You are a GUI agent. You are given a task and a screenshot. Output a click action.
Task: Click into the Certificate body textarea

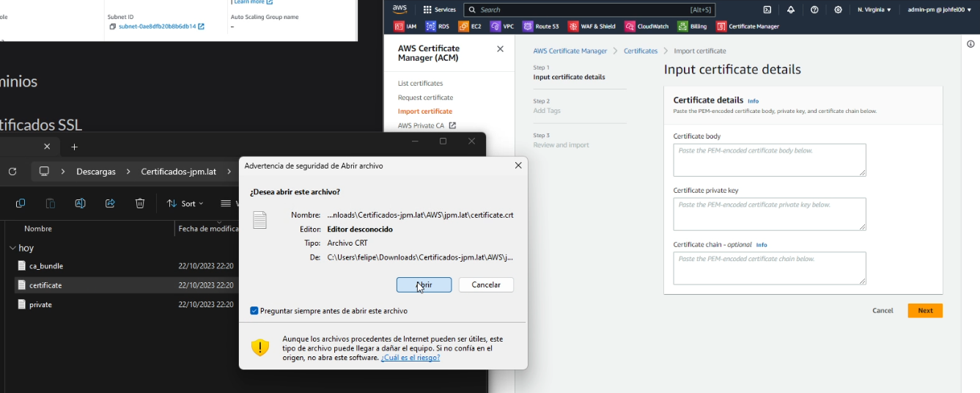pos(770,160)
